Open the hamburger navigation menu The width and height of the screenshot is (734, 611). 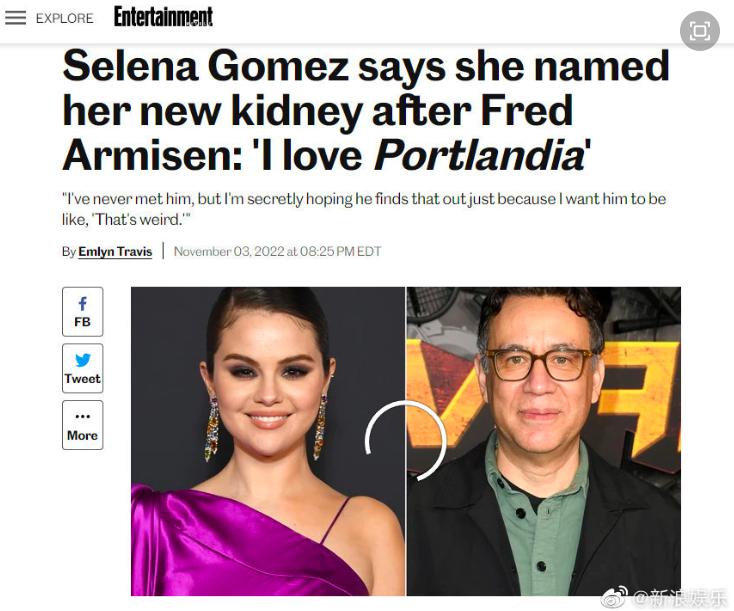pos(15,18)
